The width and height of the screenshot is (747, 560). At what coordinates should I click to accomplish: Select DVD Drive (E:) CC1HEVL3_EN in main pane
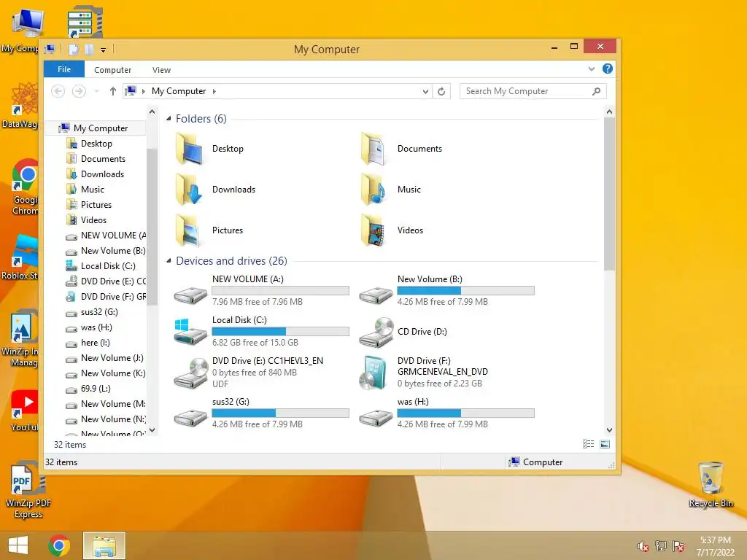click(249, 373)
